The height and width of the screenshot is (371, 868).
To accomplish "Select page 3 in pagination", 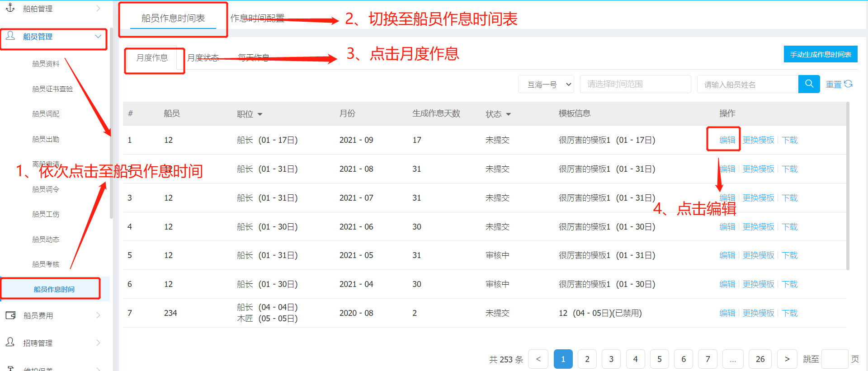I will coord(611,359).
